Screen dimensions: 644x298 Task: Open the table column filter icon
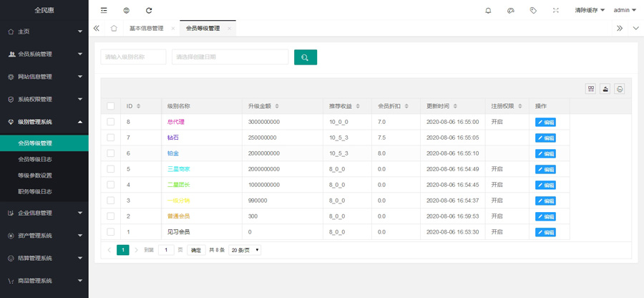point(591,89)
